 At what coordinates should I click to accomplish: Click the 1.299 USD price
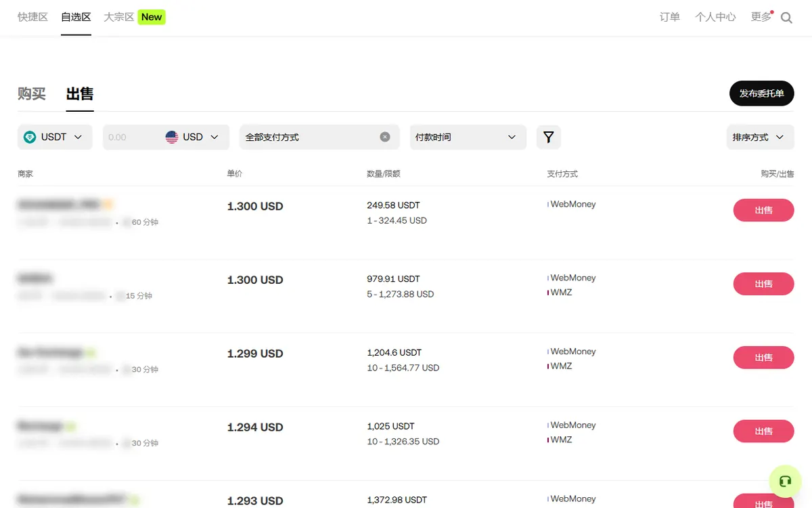[255, 354]
